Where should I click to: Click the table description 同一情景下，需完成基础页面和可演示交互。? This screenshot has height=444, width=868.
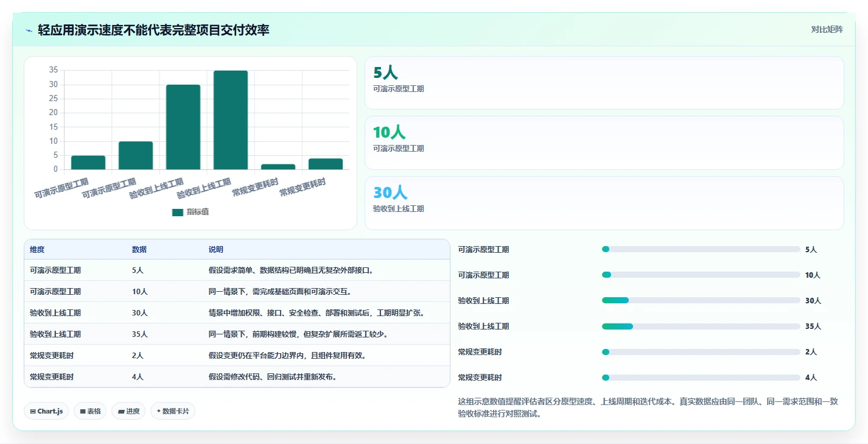coord(280,292)
